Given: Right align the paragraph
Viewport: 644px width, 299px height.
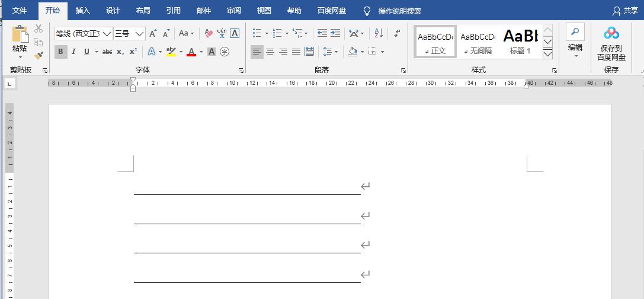Looking at the screenshot, I should pyautogui.click(x=283, y=52).
